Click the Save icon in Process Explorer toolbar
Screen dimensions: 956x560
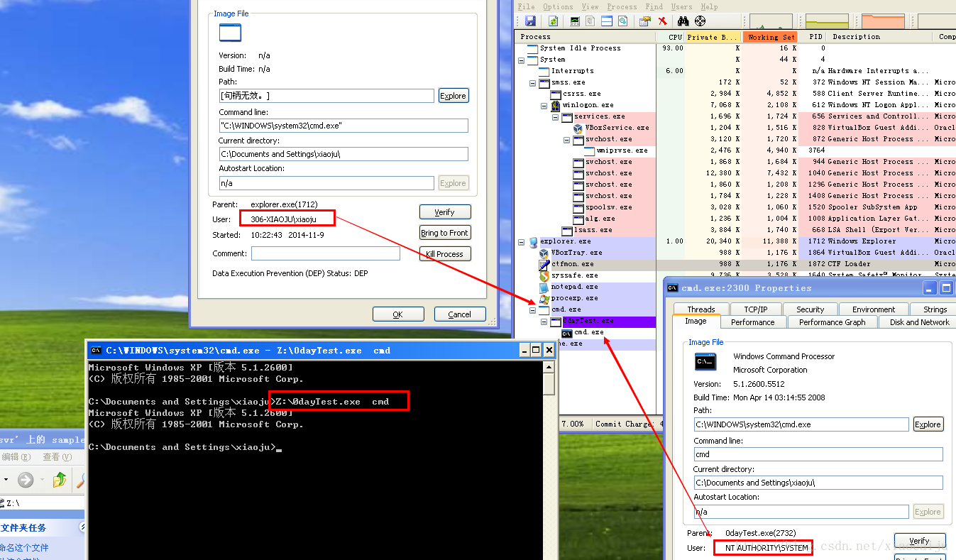530,21
